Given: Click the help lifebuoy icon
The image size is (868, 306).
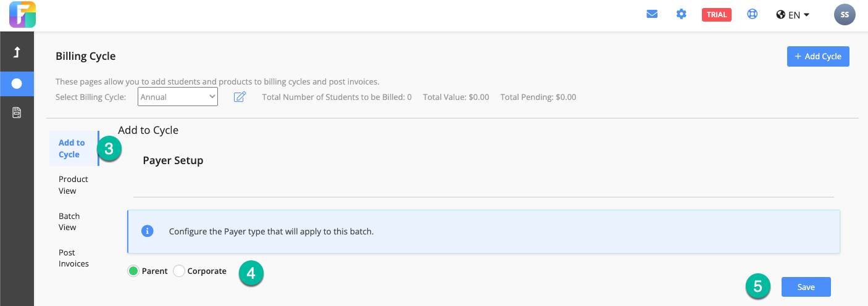Looking at the screenshot, I should [x=753, y=14].
